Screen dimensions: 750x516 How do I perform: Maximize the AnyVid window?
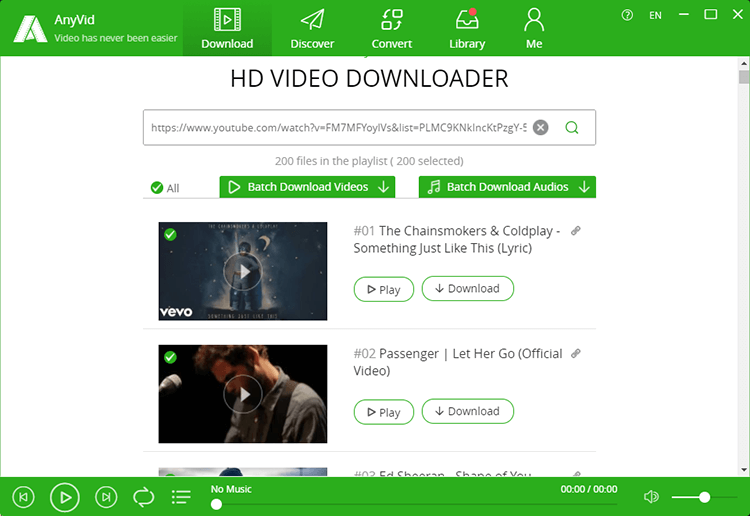711,14
